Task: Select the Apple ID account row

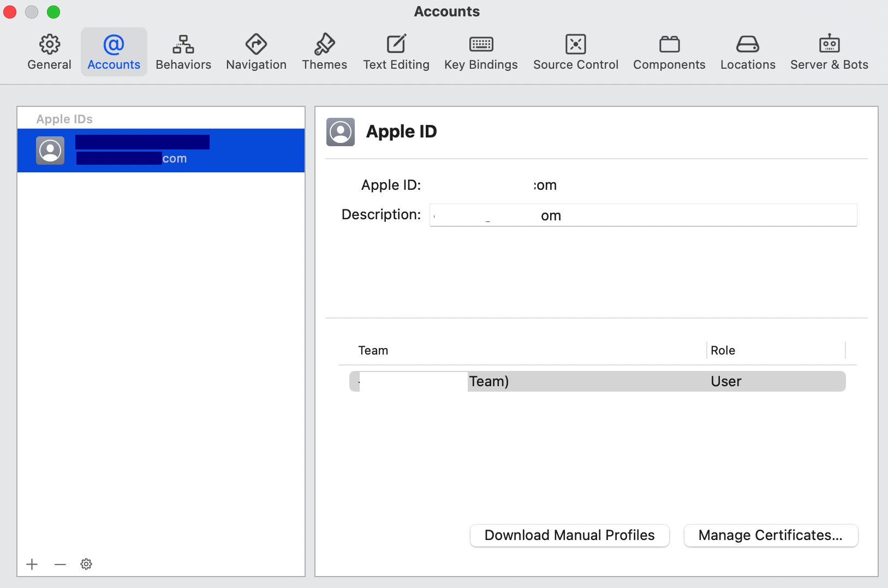Action: tap(161, 151)
